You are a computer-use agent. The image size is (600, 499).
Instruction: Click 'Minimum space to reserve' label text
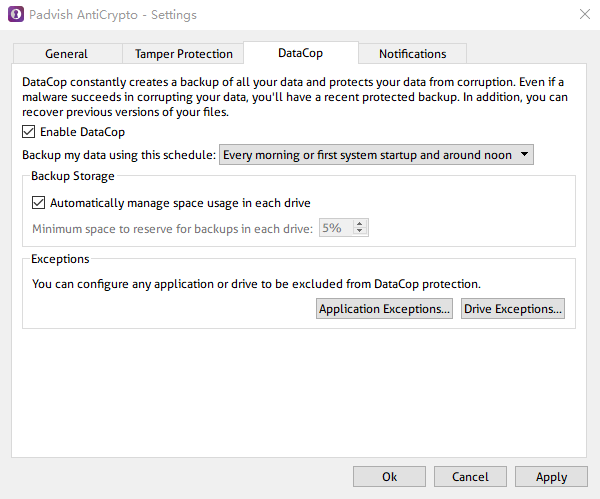(173, 228)
